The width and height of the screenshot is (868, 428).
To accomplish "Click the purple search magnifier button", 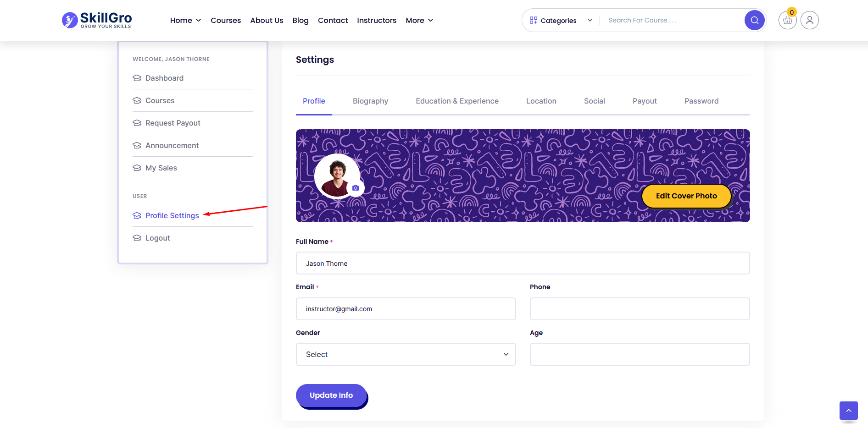I will pos(754,20).
